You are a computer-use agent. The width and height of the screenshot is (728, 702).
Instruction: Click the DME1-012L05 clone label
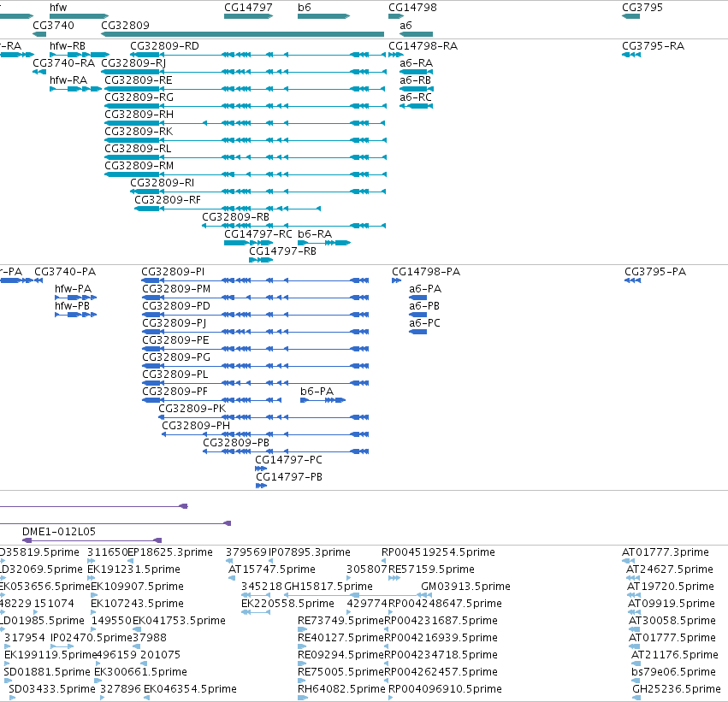(59, 532)
